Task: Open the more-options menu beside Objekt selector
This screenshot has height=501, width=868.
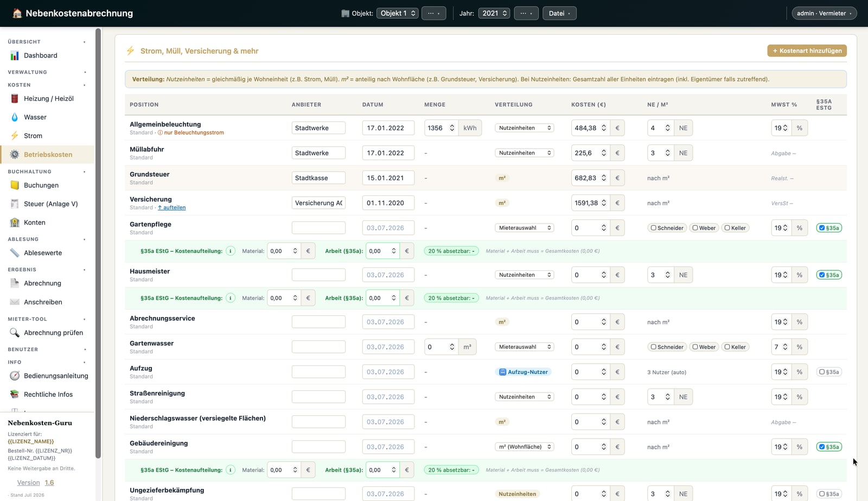Action: coord(433,13)
